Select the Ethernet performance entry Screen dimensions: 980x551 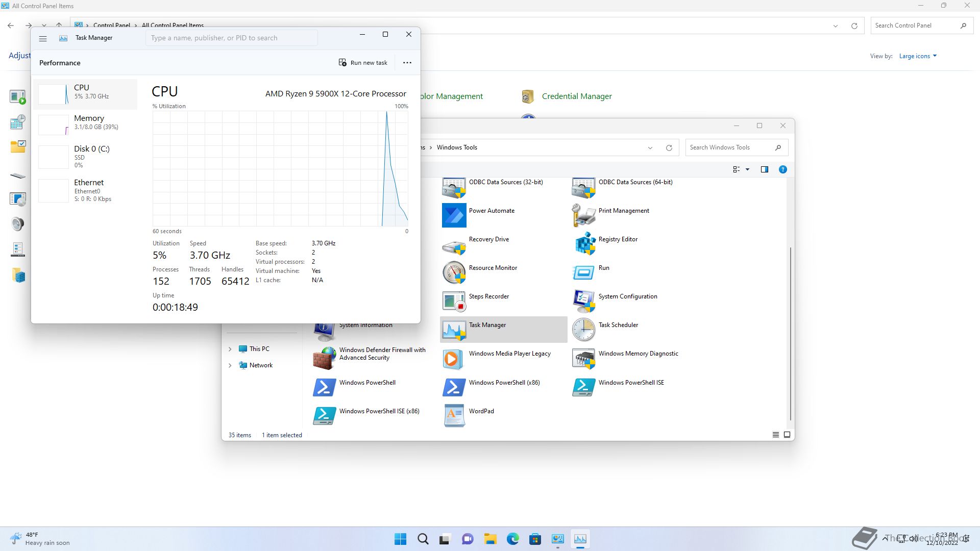(85, 190)
